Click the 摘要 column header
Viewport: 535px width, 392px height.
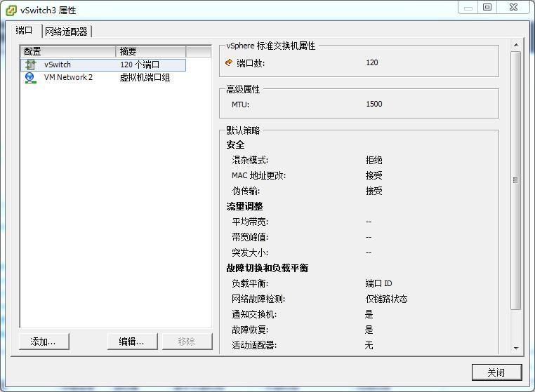tap(151, 51)
